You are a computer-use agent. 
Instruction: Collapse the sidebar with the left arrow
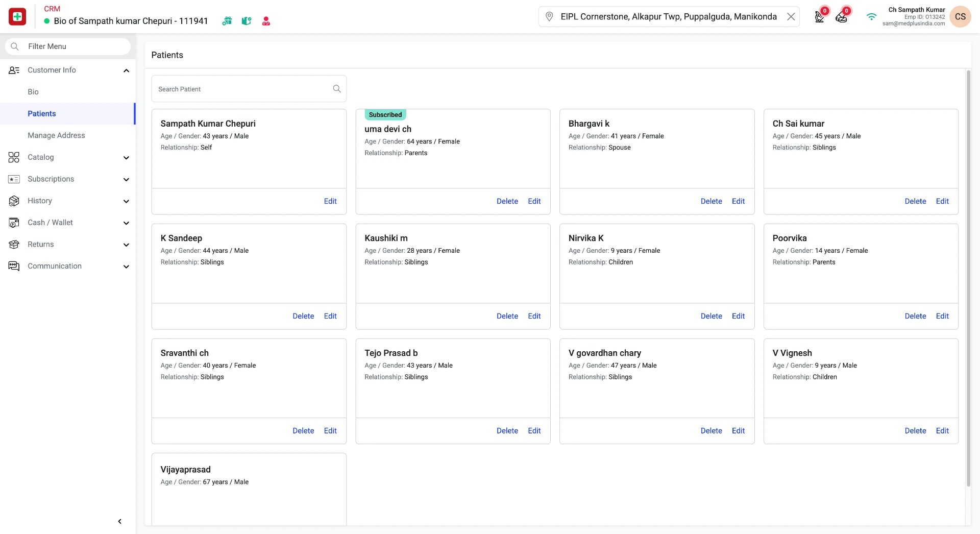(x=120, y=521)
